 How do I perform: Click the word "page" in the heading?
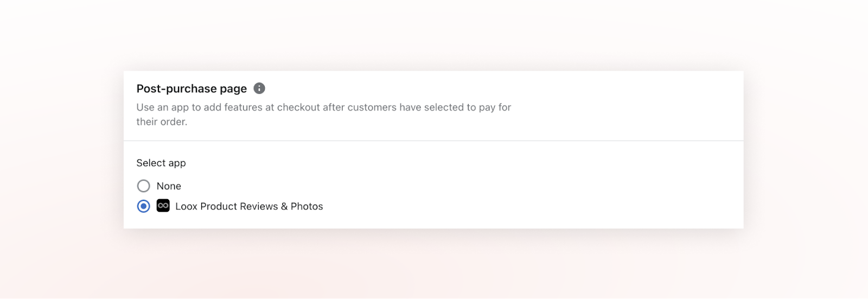click(x=233, y=89)
